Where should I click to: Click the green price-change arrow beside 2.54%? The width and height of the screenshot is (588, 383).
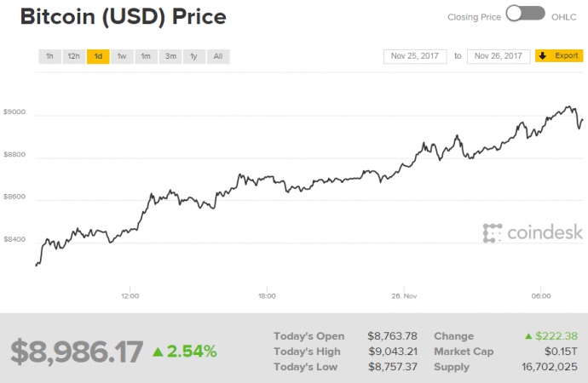pos(158,351)
